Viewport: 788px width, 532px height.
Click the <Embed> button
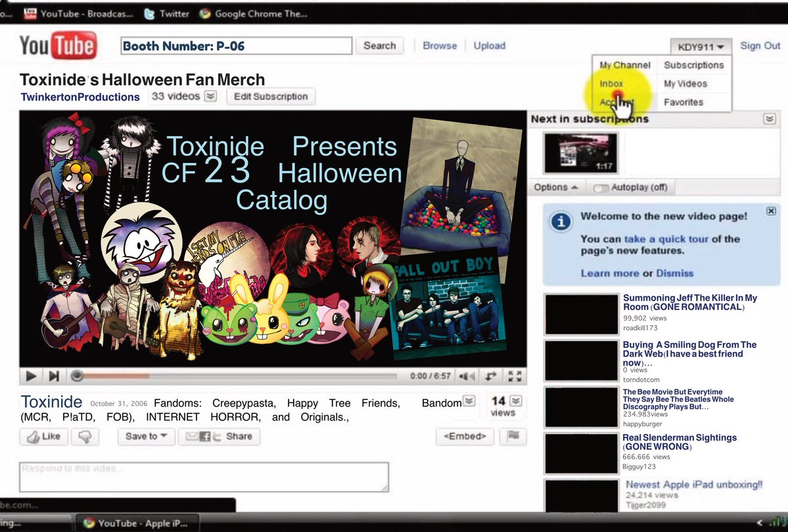coord(465,436)
